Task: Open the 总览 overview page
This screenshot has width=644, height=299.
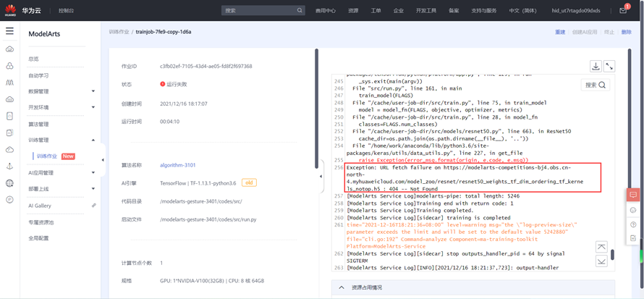Action: click(33, 59)
